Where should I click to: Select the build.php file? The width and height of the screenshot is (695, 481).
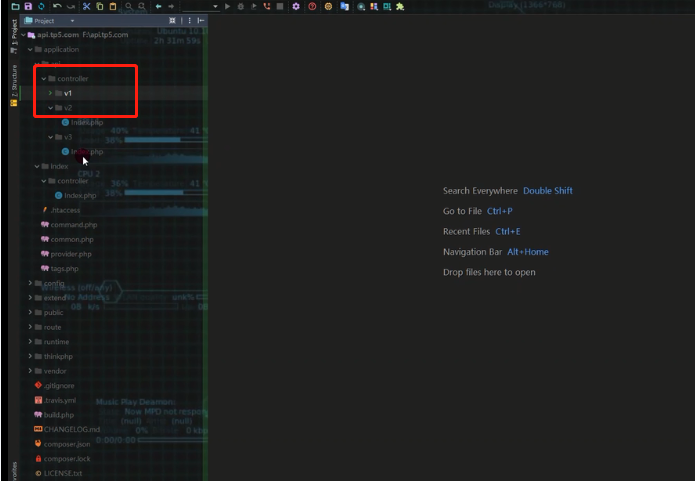click(59, 414)
